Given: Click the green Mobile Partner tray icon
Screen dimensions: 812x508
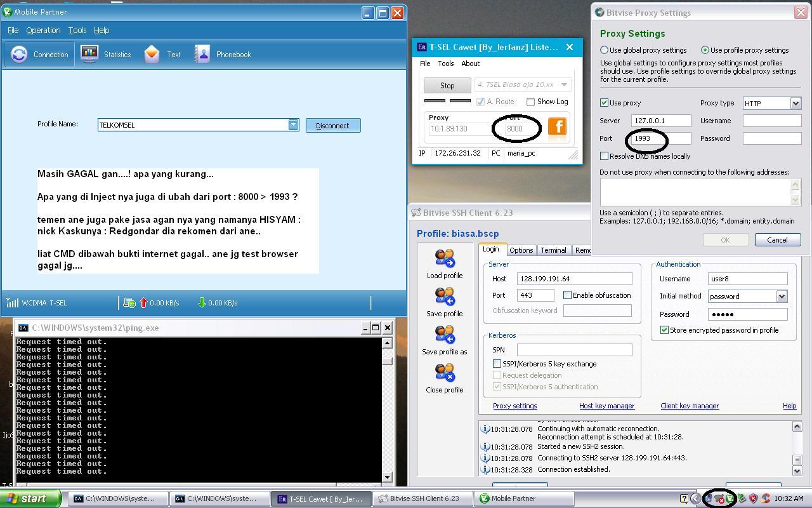Looking at the screenshot, I should coord(730,499).
